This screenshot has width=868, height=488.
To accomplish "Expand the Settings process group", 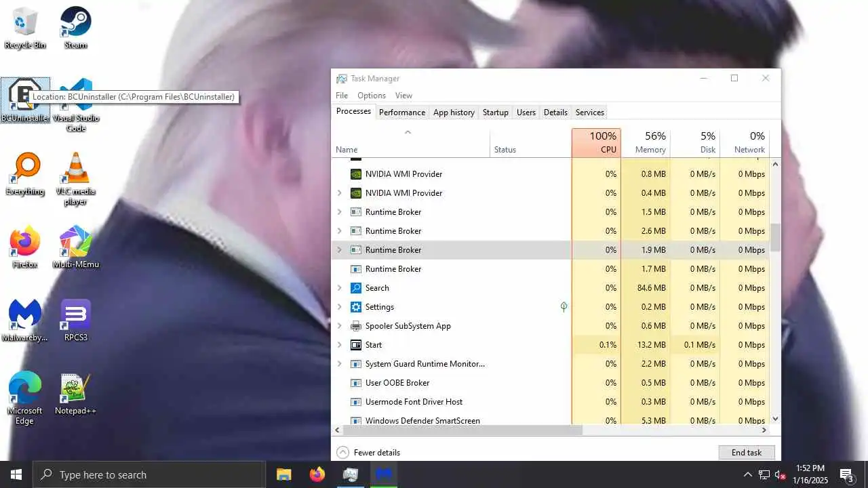I will 340,307.
